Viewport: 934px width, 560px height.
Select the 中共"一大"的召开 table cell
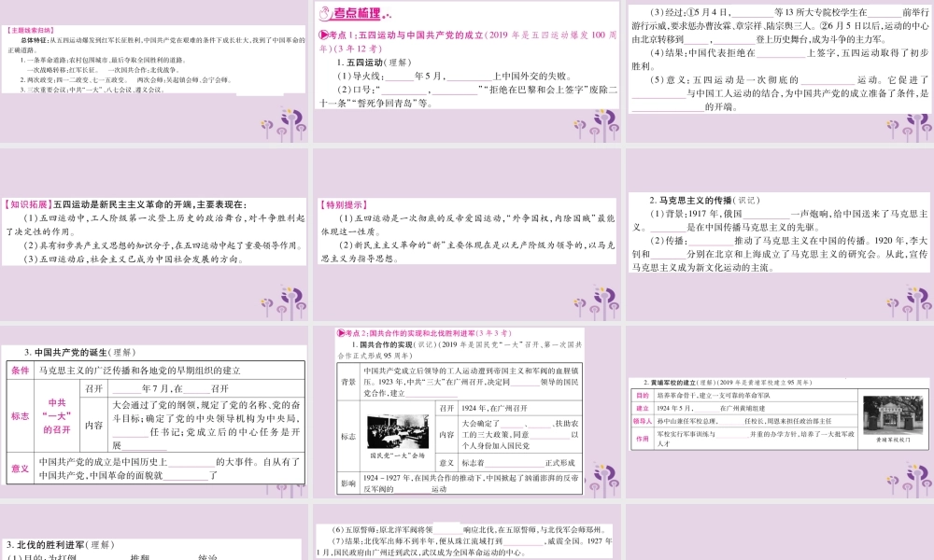click(57, 416)
